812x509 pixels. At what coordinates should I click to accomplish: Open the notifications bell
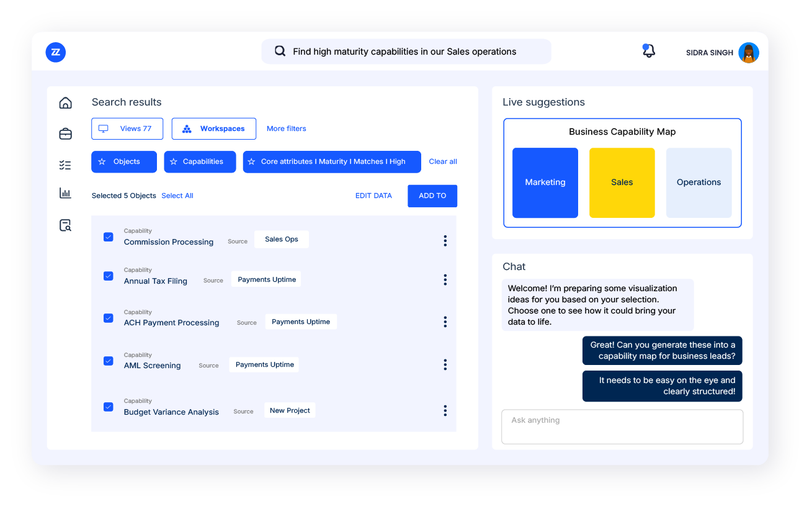[648, 52]
